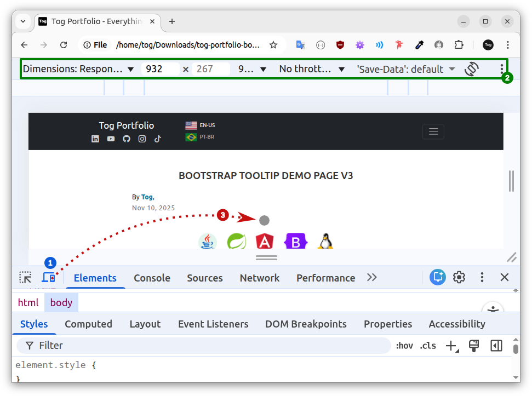Toggle the computed styles sidebar icon
532x396 pixels.
coord(496,346)
